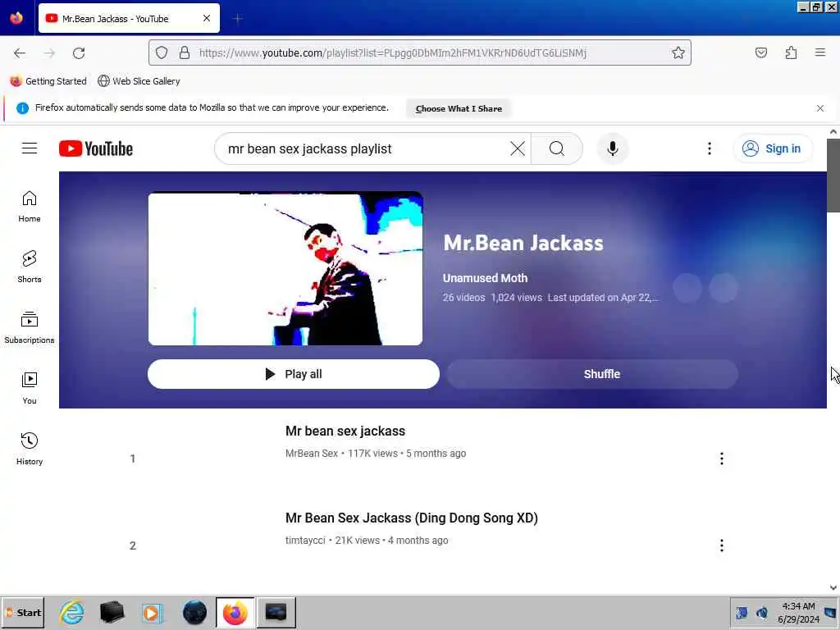Open Shorts from the sidebar
The width and height of the screenshot is (840, 630).
pos(30,267)
